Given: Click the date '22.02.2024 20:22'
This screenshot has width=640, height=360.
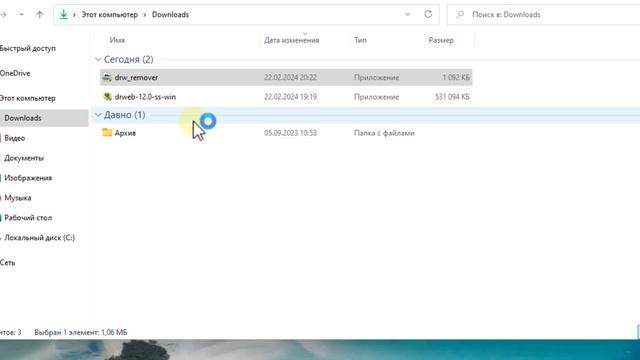Looking at the screenshot, I should click(290, 77).
